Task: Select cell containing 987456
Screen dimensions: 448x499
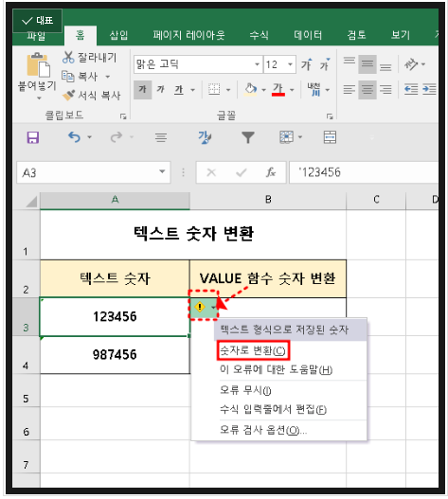Action: click(x=115, y=354)
